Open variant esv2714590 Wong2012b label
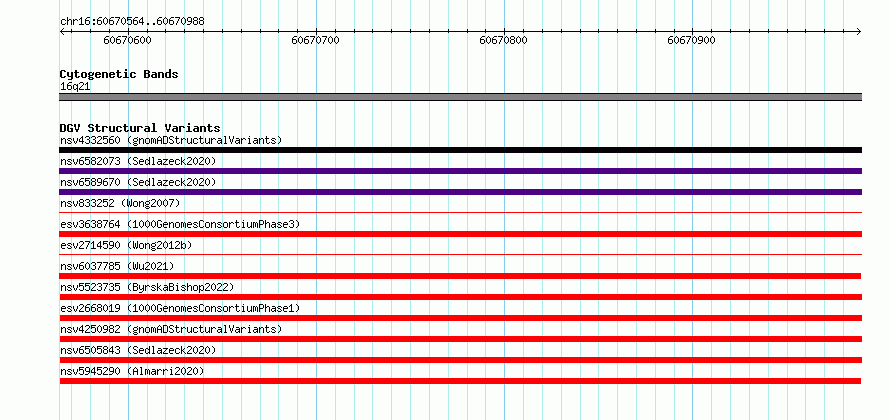This screenshot has height=420, width=890. (x=126, y=245)
